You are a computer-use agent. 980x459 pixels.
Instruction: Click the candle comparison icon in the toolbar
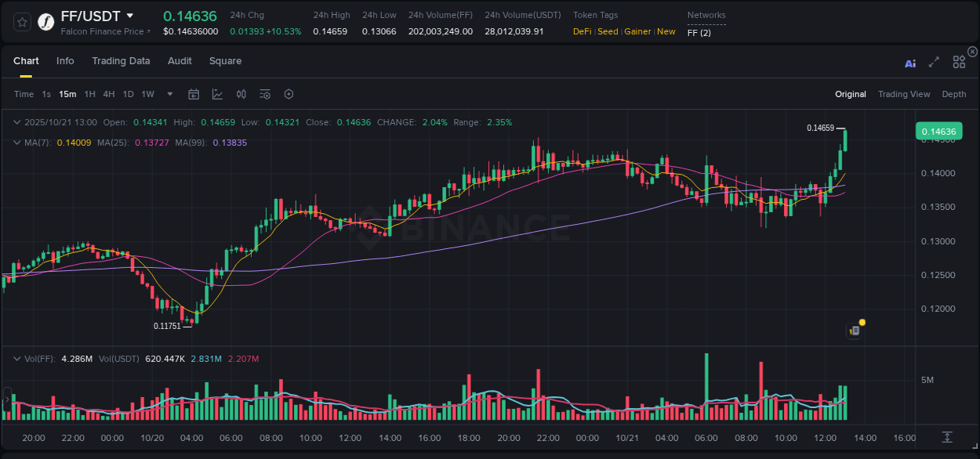pos(241,94)
